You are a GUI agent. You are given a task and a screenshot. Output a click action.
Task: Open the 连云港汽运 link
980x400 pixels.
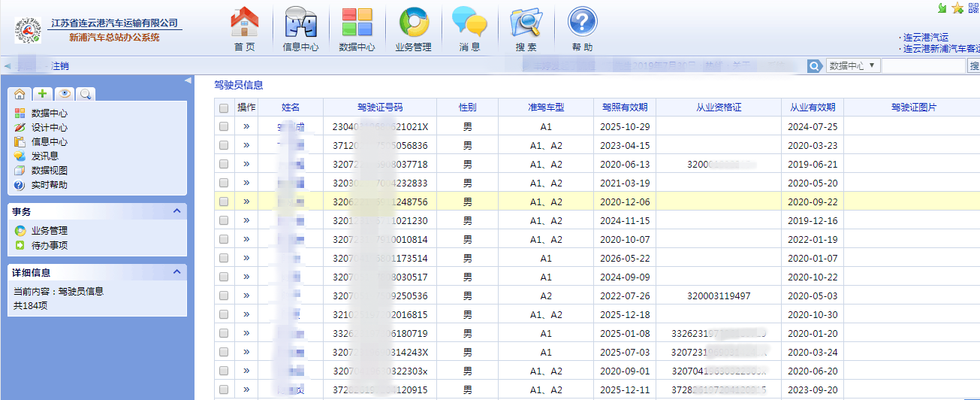[x=926, y=38]
